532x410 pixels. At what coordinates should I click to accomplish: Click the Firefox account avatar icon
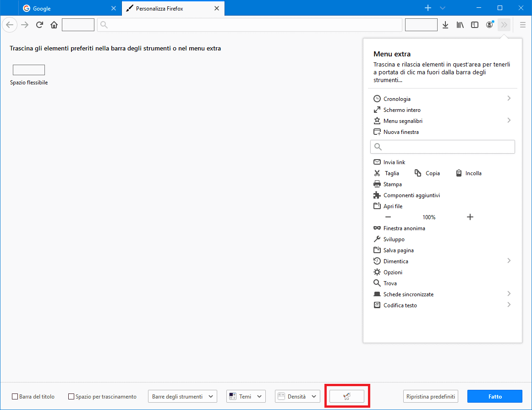coord(489,25)
